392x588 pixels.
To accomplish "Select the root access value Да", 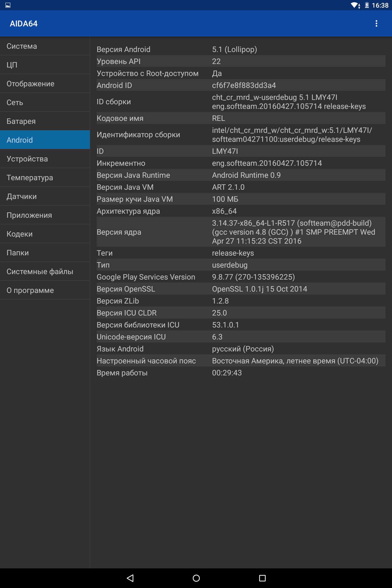I will (x=217, y=73).
